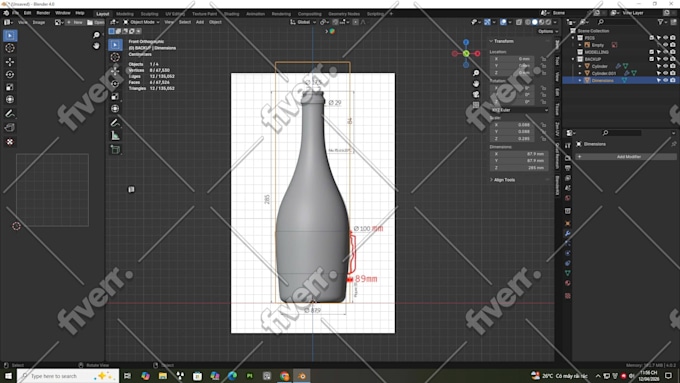
Task: Select the Add Cube tool in 3D viewport
Action: click(115, 150)
